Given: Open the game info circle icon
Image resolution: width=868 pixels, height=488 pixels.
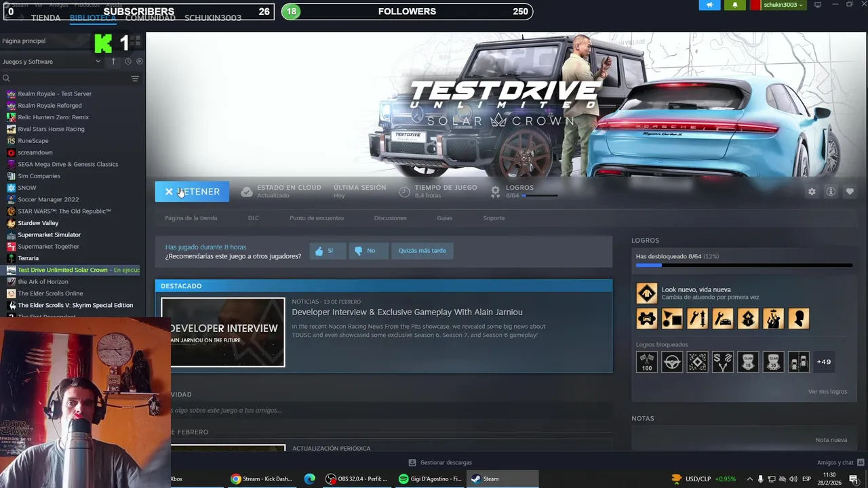Looking at the screenshot, I should click(x=831, y=192).
